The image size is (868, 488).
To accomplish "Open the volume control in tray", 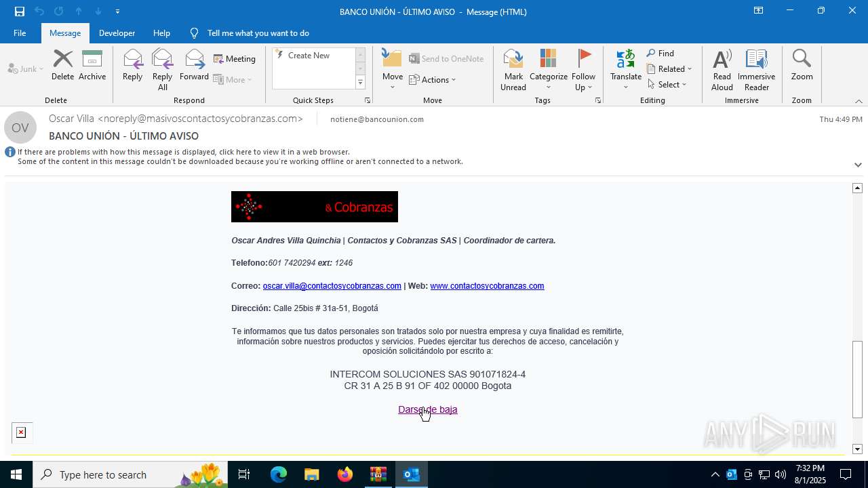I will [781, 474].
